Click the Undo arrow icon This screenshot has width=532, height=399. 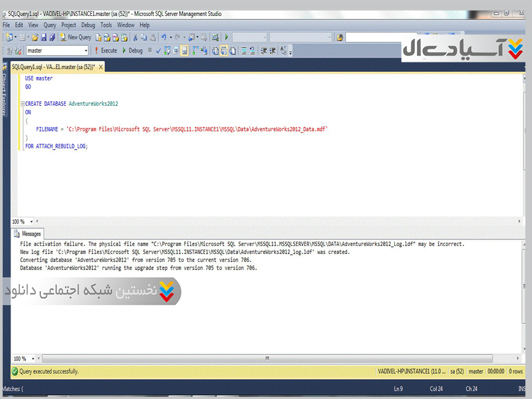(x=164, y=37)
